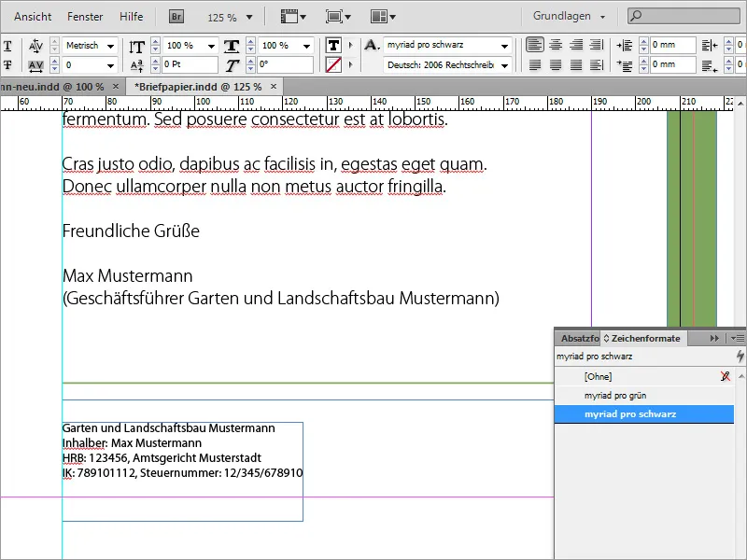
Task: Switch to the Absatzformate panel tab
Action: coord(579,338)
